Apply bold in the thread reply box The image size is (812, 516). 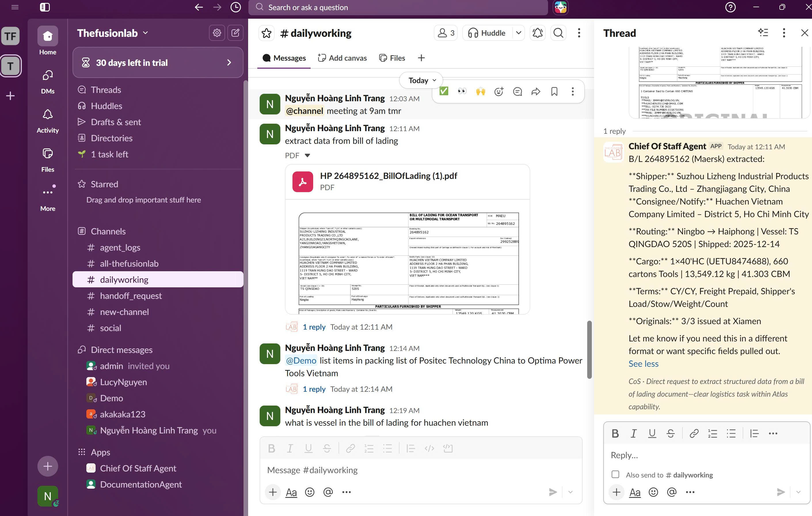(x=615, y=433)
